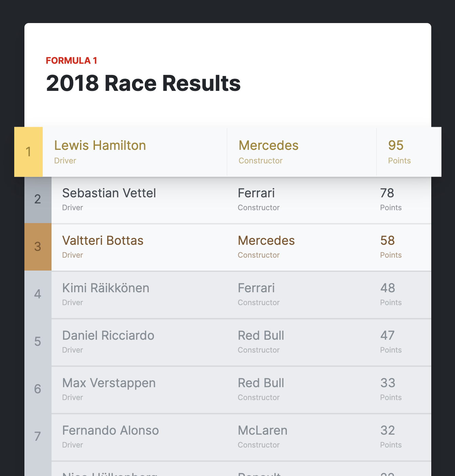The image size is (455, 476).
Task: Select the 78 points value
Action: (x=387, y=193)
